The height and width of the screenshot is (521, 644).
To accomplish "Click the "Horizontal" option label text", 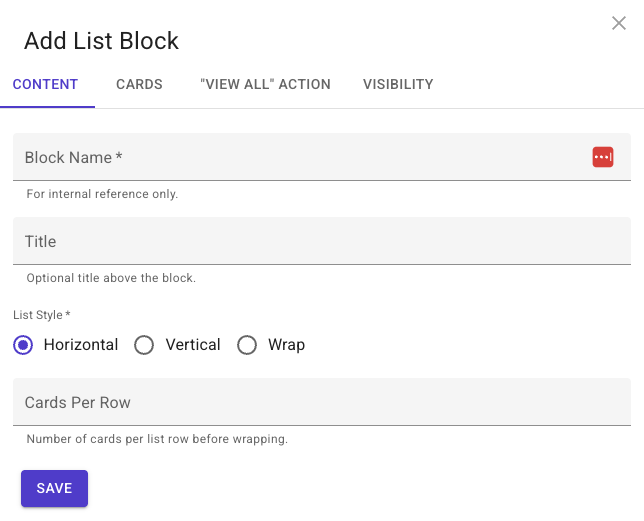I will click(81, 344).
